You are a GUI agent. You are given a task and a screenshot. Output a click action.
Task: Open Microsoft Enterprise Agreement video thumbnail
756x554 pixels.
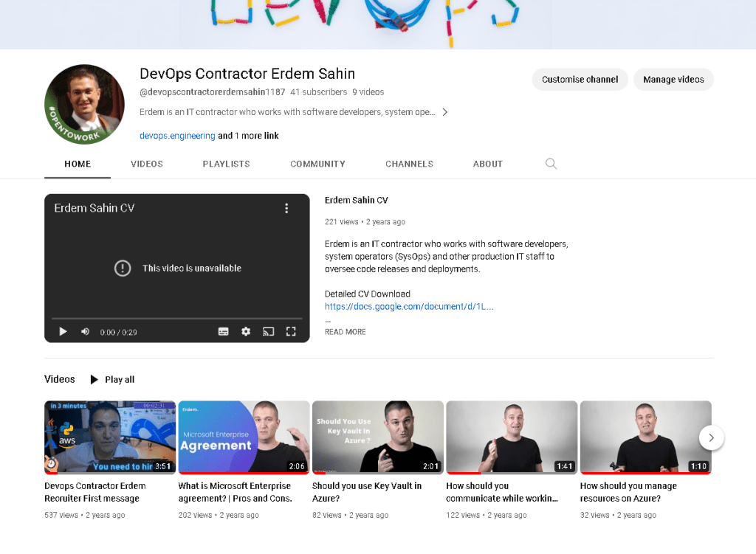pos(244,437)
